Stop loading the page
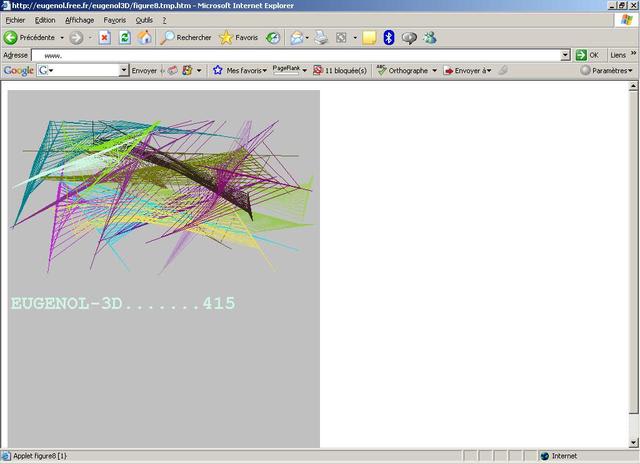This screenshot has height=464, width=640. (x=104, y=38)
